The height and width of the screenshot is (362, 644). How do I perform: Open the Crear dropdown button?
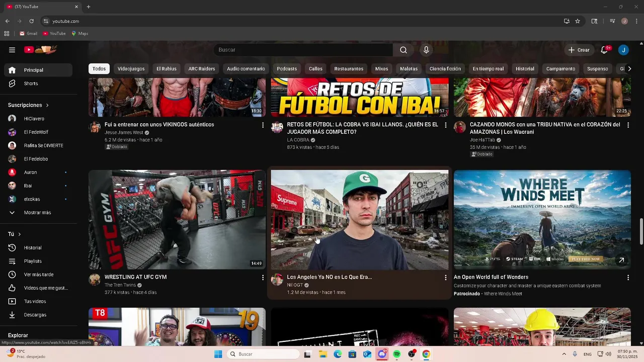(x=579, y=50)
